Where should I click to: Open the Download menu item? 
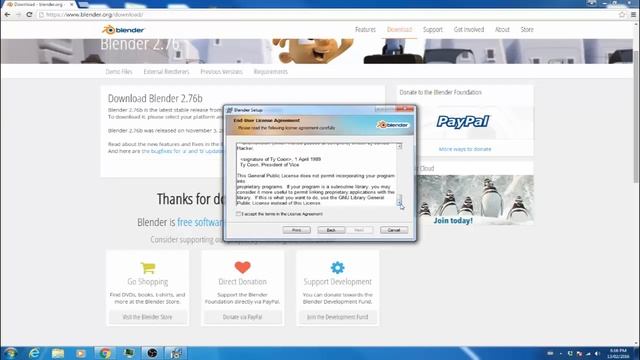(x=400, y=29)
